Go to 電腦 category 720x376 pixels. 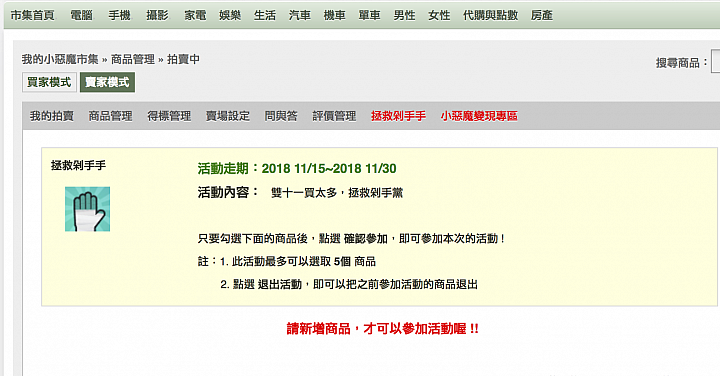pyautogui.click(x=81, y=15)
